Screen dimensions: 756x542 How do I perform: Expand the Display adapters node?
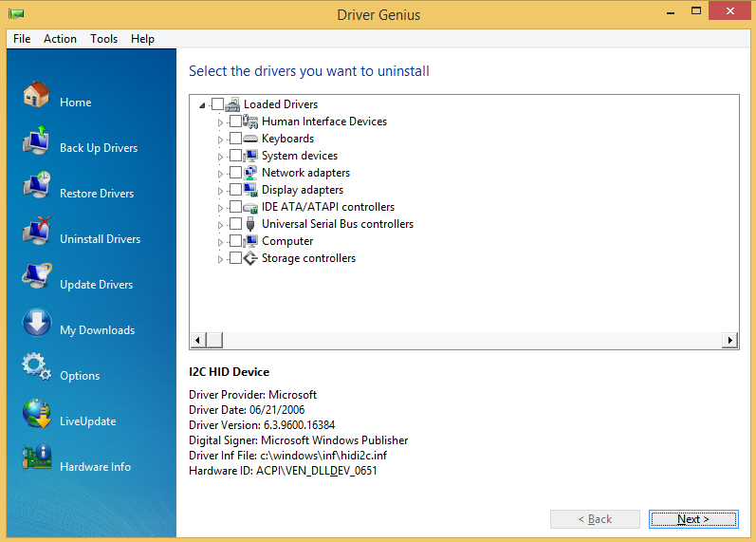[220, 191]
